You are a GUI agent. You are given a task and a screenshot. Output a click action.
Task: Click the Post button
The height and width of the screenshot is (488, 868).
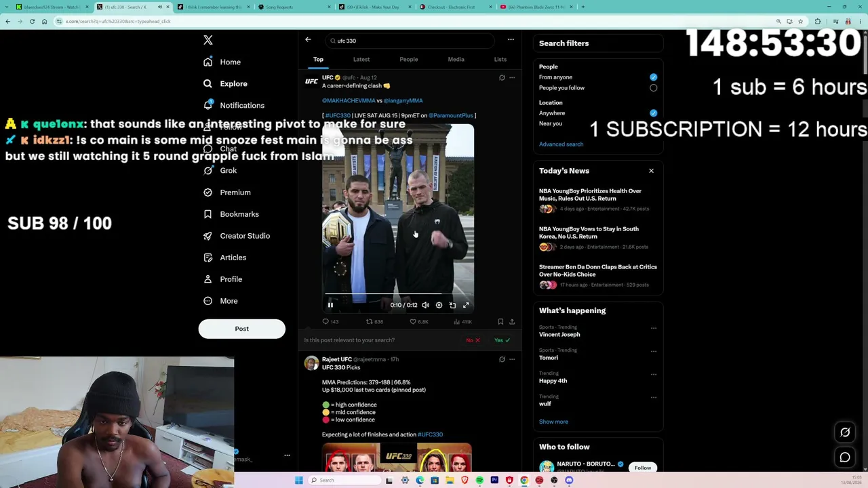point(242,329)
